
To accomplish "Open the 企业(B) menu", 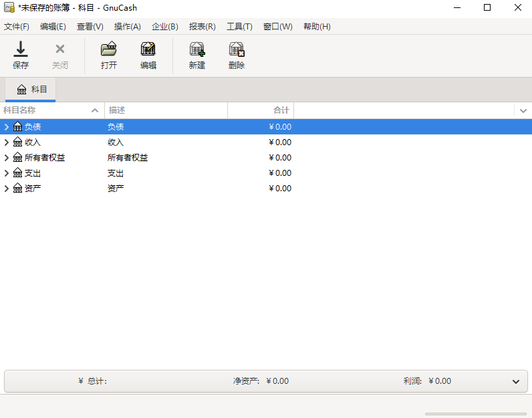I will [x=165, y=27].
